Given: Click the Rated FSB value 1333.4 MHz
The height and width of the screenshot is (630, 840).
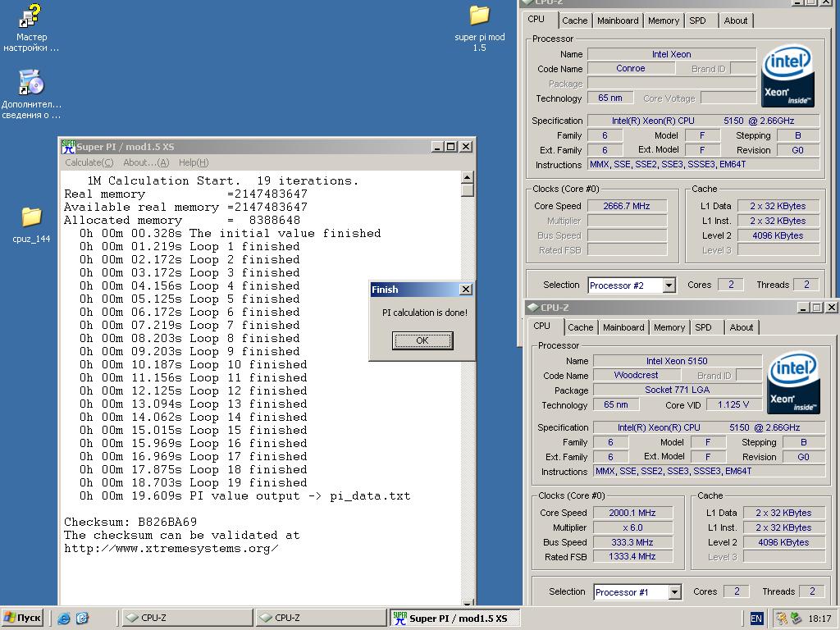Looking at the screenshot, I should coord(632,557).
